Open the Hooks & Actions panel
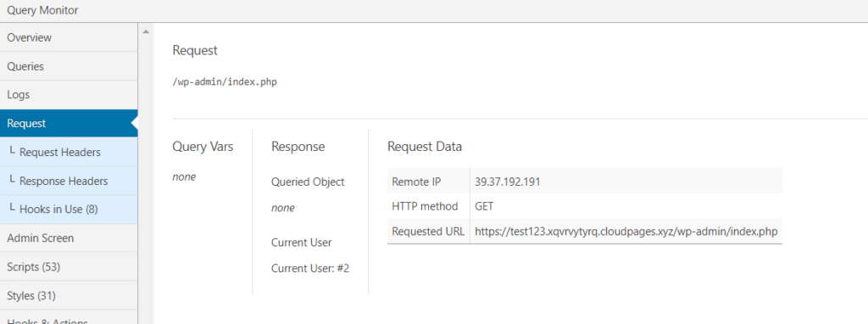 69,319
